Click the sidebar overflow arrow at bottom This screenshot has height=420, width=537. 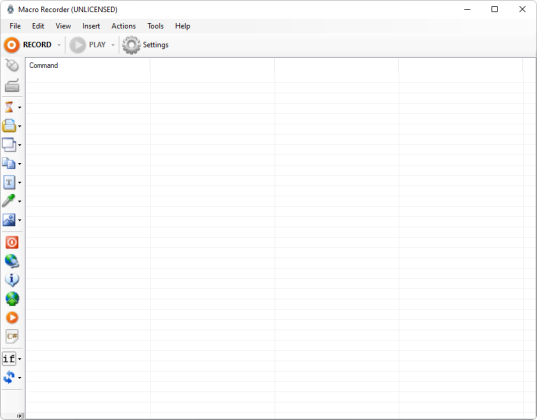click(x=20, y=416)
